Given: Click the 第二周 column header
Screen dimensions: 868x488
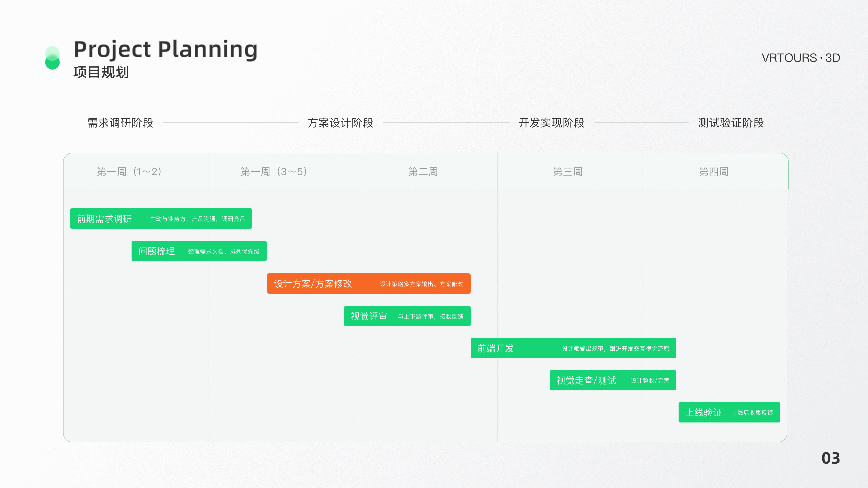Looking at the screenshot, I should coord(423,171).
